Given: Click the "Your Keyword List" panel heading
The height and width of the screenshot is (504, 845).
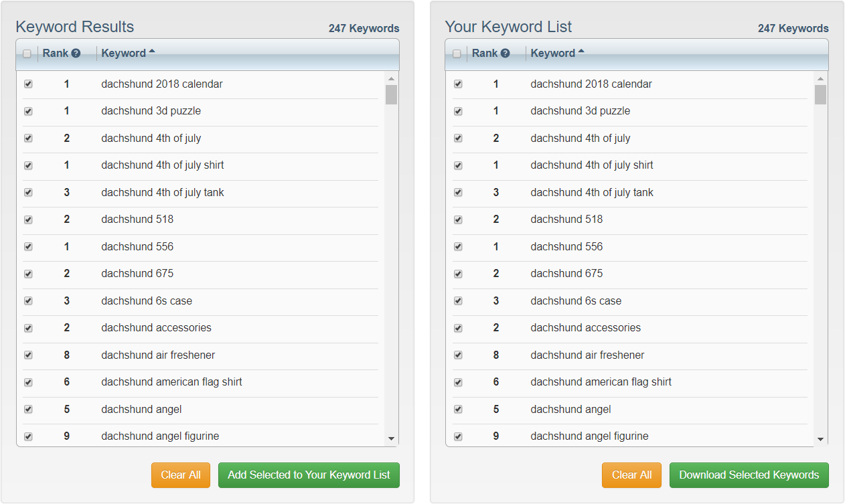Looking at the screenshot, I should (509, 27).
